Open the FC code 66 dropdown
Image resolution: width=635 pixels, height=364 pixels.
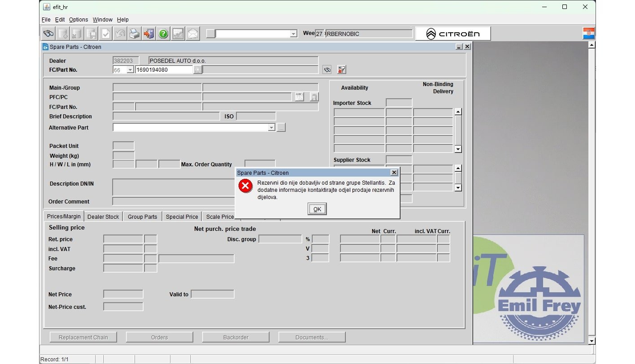tap(130, 70)
